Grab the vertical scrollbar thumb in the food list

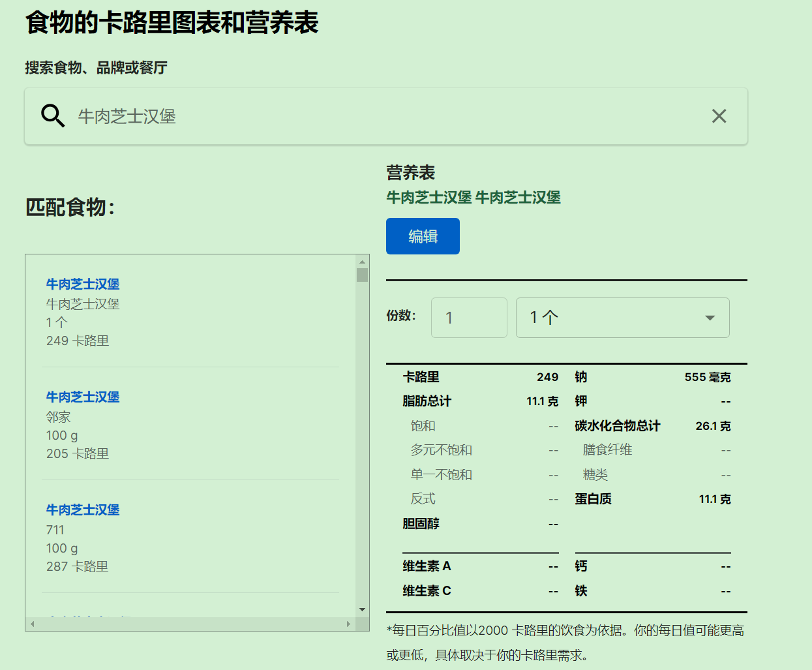click(x=362, y=275)
